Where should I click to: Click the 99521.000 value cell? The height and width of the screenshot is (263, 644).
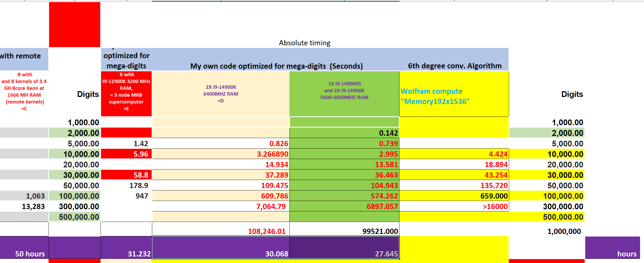point(344,229)
